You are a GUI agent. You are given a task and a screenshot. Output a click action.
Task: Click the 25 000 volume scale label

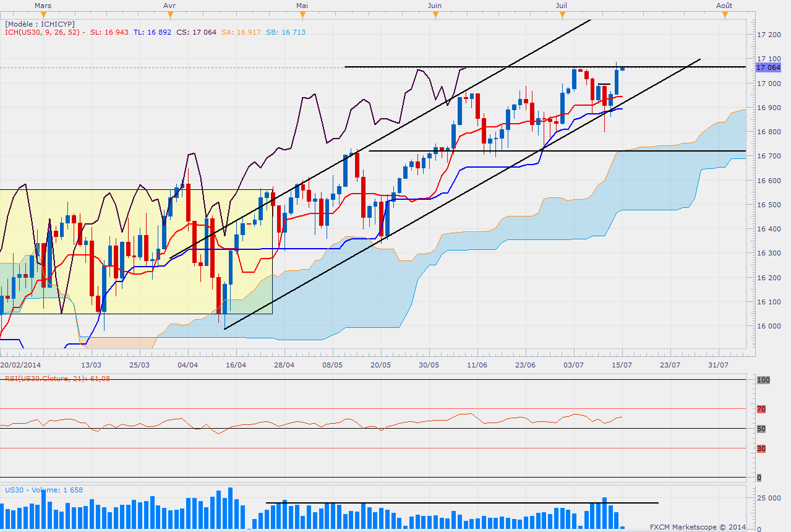pyautogui.click(x=767, y=498)
